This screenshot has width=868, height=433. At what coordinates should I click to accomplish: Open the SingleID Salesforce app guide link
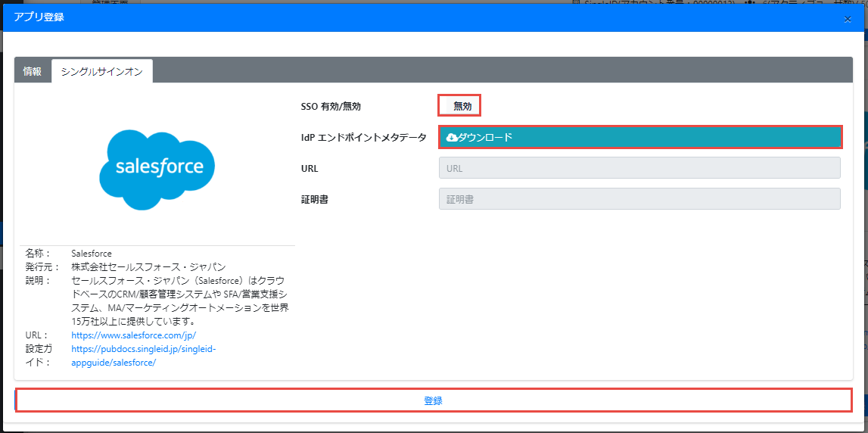click(x=144, y=355)
